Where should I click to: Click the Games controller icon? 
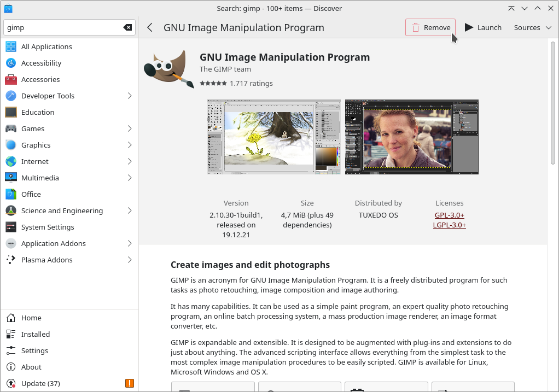(x=11, y=128)
